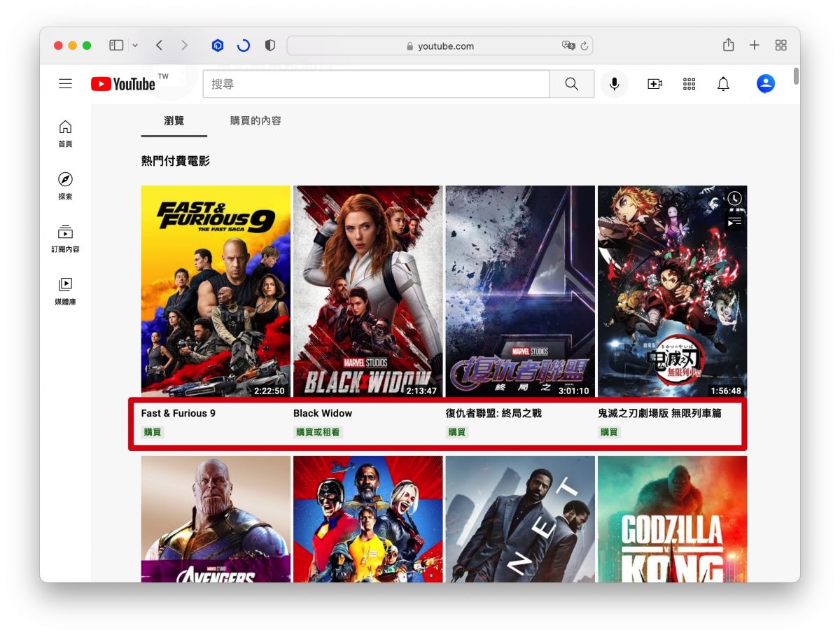Click the 熱門付費電影 section heading
The image size is (840, 635).
coord(176,161)
